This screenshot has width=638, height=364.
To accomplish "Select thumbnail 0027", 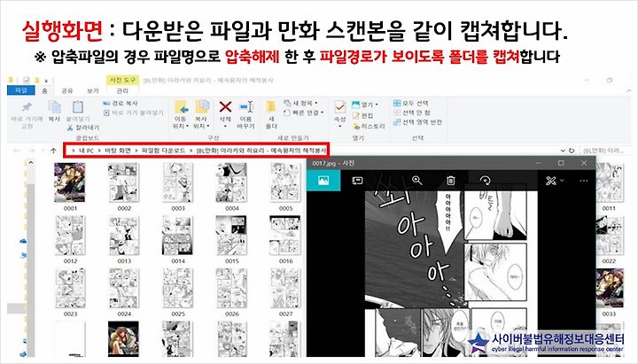I will [285, 289].
